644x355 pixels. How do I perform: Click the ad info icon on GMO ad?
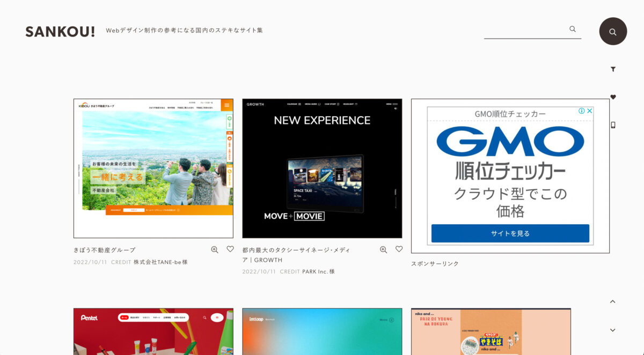(581, 111)
